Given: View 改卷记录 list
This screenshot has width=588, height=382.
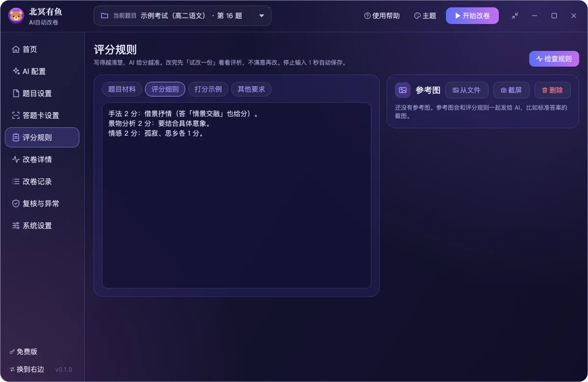Looking at the screenshot, I should click(42, 182).
